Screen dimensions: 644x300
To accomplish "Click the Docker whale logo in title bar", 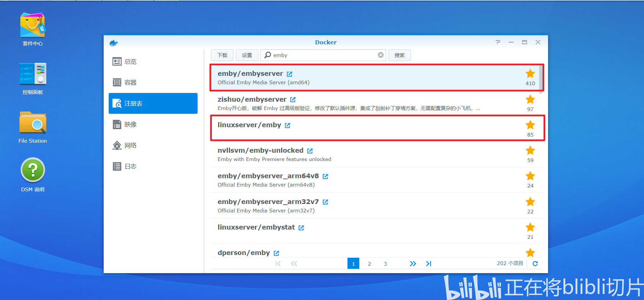I will (114, 43).
